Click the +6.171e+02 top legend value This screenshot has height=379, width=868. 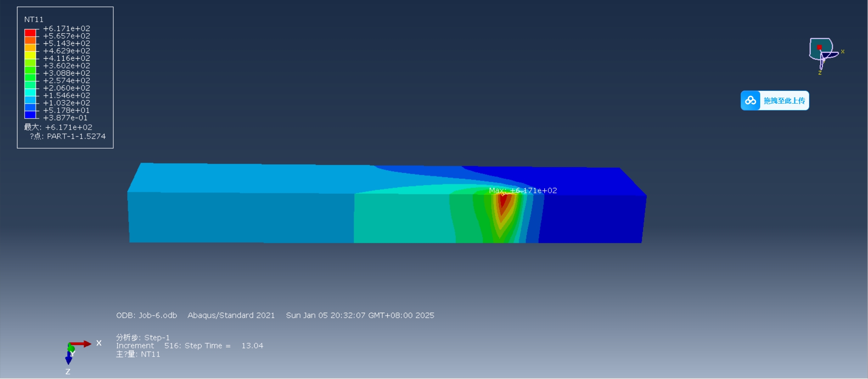pos(67,28)
